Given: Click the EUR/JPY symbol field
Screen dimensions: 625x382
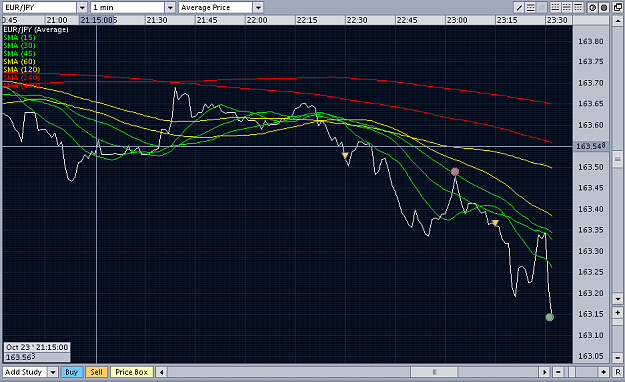Looking at the screenshot, I should click(x=39, y=8).
